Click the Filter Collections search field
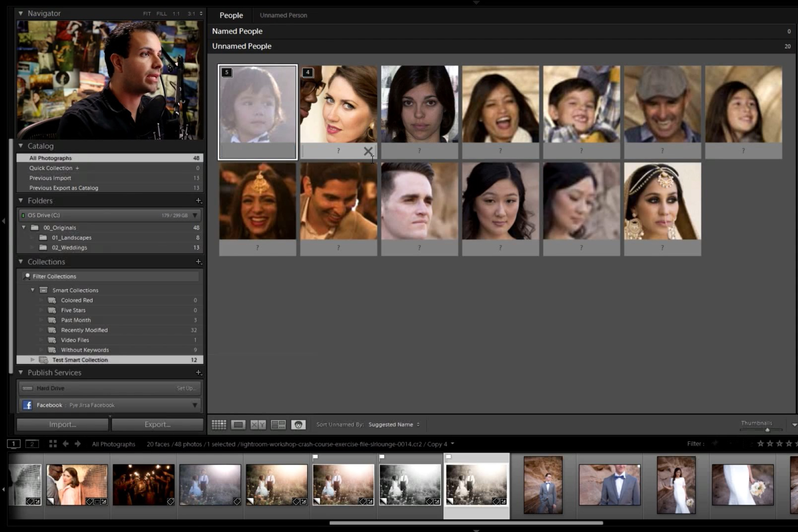The image size is (798, 532). click(x=111, y=276)
